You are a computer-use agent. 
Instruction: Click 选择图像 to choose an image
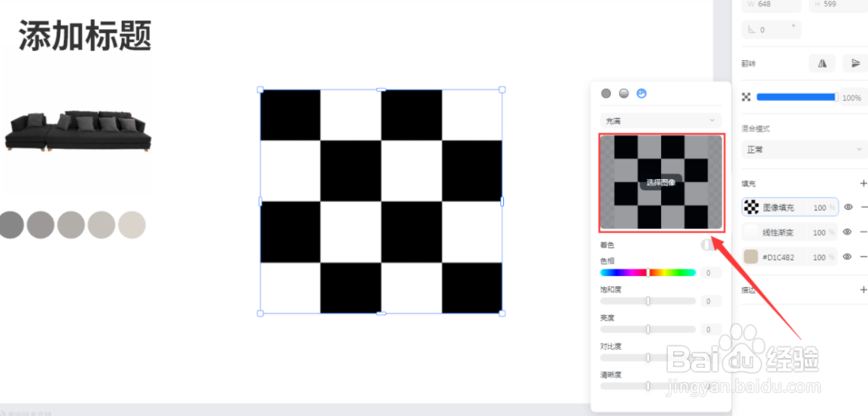click(661, 182)
